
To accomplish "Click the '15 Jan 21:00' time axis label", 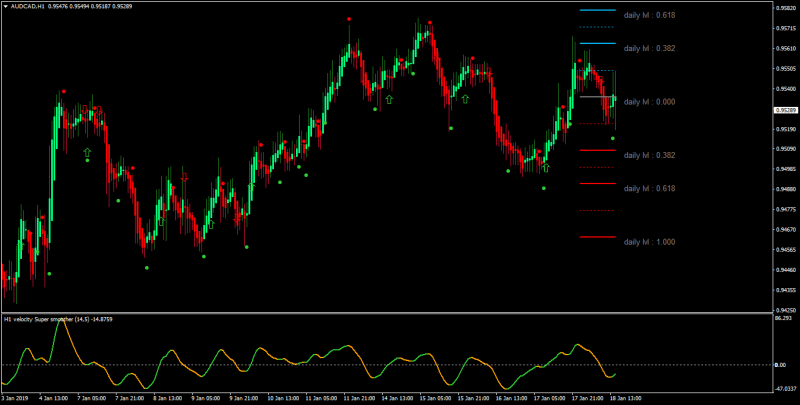I will tap(472, 398).
